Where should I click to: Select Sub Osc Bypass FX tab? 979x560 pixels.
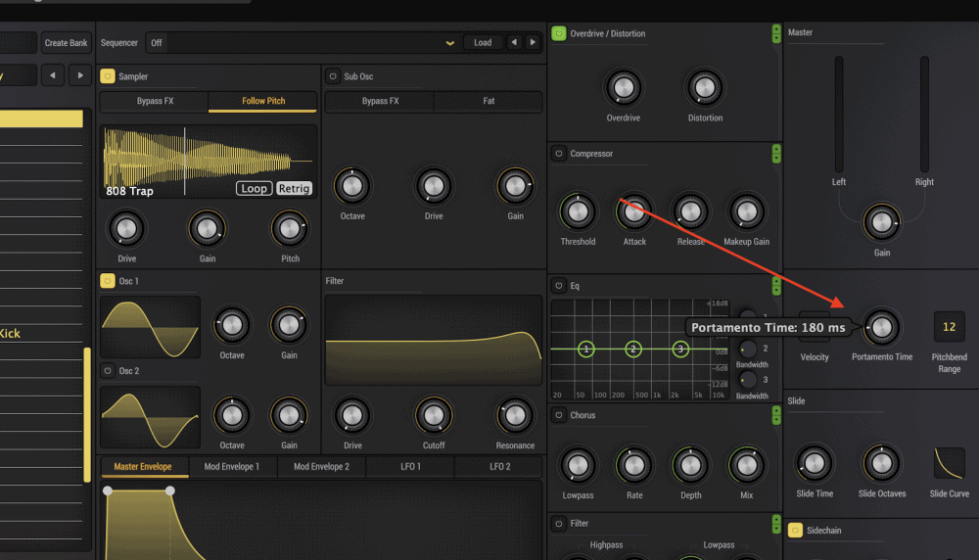[x=380, y=101]
